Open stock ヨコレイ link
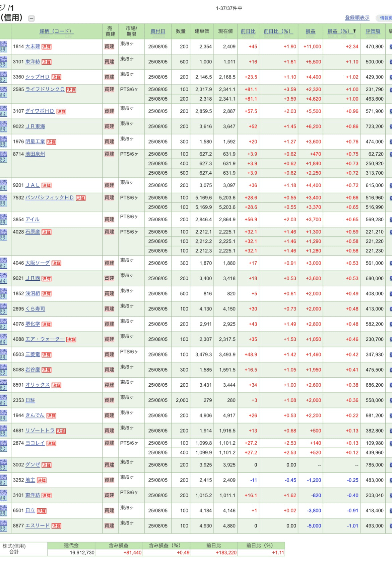392x561 pixels. [35, 443]
